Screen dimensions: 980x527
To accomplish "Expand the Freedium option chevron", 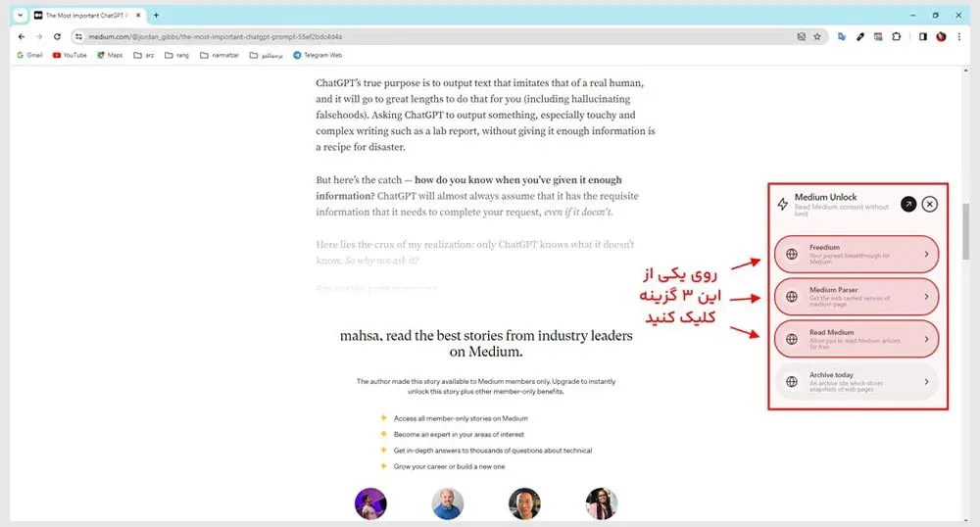I will (x=926, y=254).
